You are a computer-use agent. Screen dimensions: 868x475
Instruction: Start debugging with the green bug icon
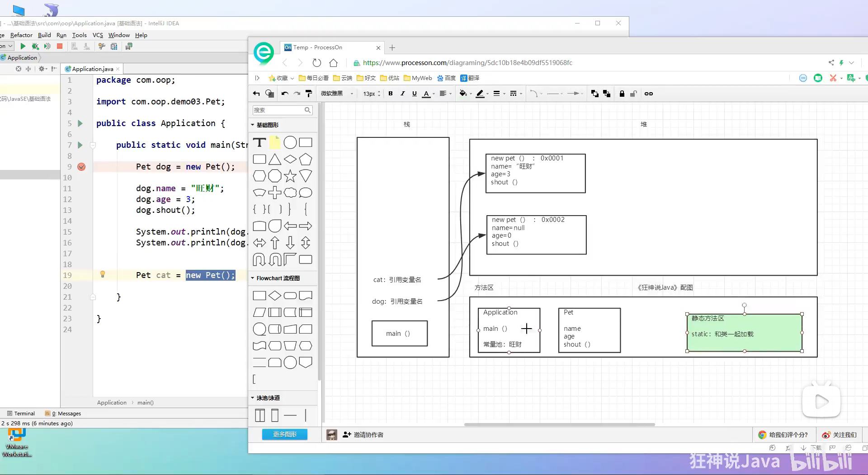tap(35, 46)
